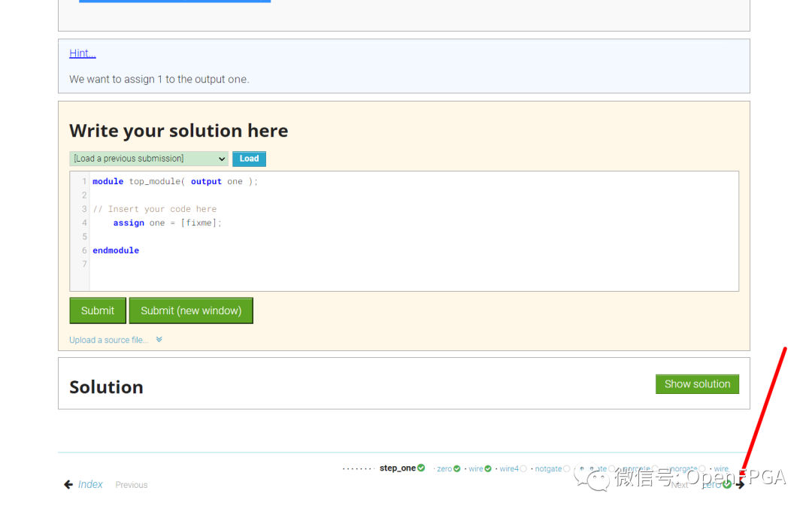Open the wire4 problem link
812x515 pixels.
509,468
